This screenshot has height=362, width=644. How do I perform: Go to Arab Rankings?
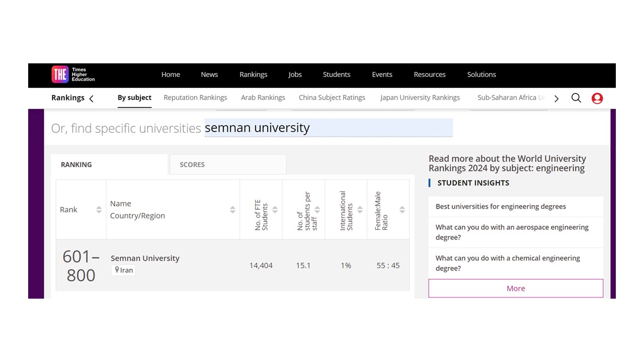click(x=263, y=98)
